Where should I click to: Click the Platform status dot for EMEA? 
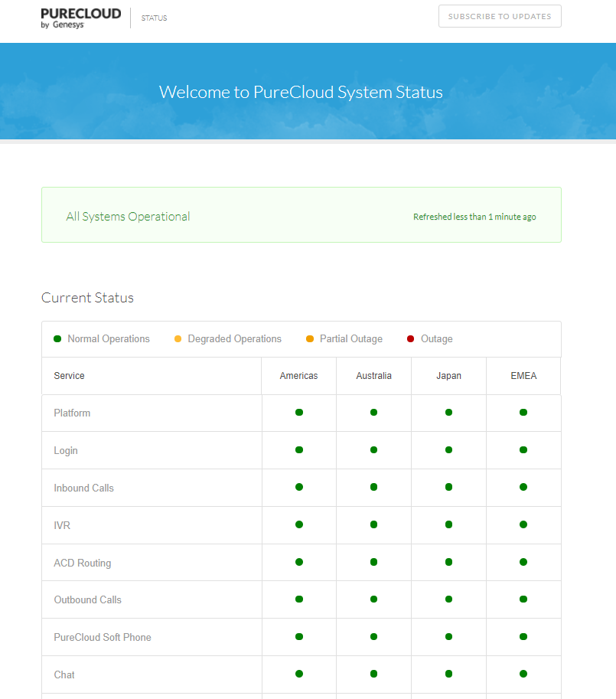click(523, 413)
